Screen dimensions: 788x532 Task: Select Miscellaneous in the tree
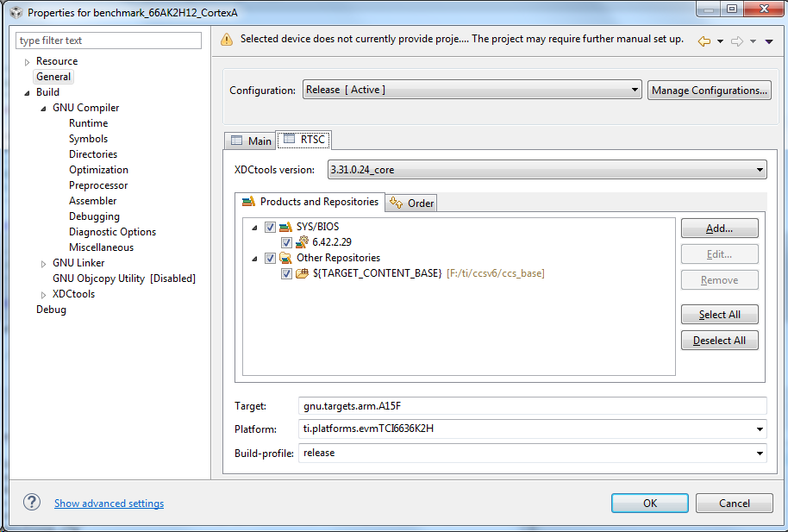pos(101,247)
